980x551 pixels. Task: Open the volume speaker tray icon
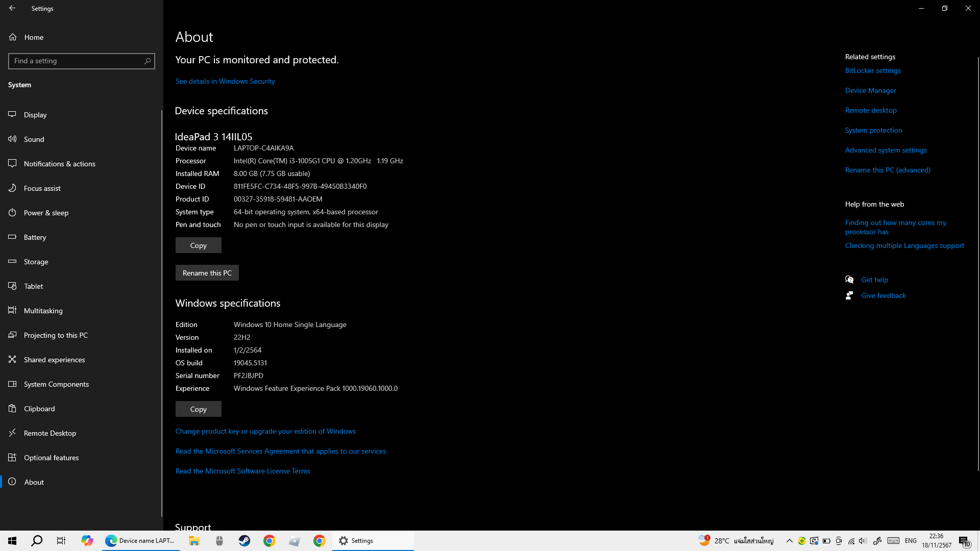tap(863, 541)
